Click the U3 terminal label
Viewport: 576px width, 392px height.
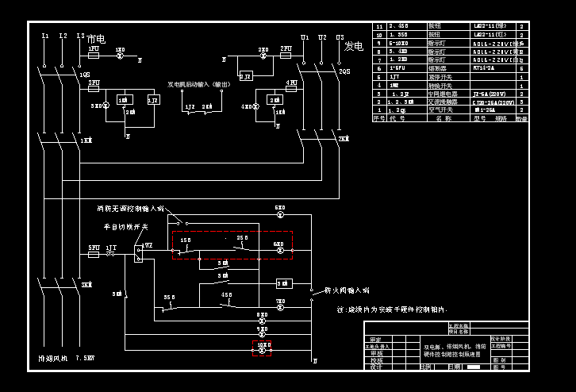pyautogui.click(x=340, y=37)
